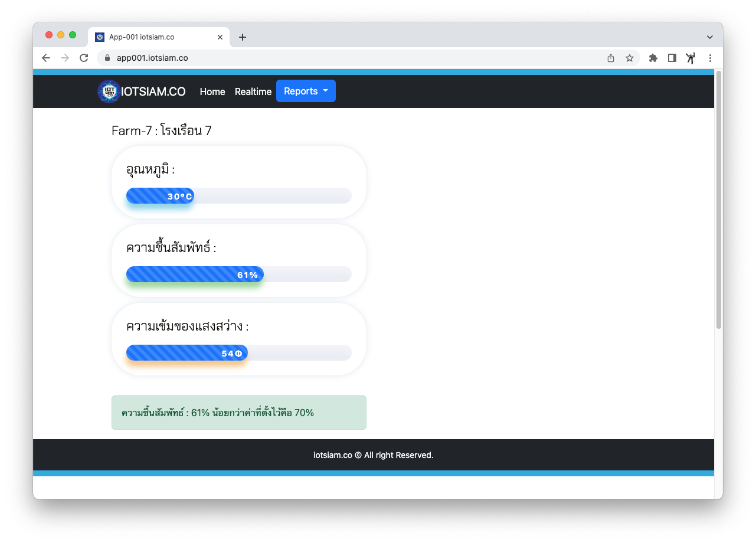Expand the tab search chevron
756x543 pixels.
(x=709, y=37)
